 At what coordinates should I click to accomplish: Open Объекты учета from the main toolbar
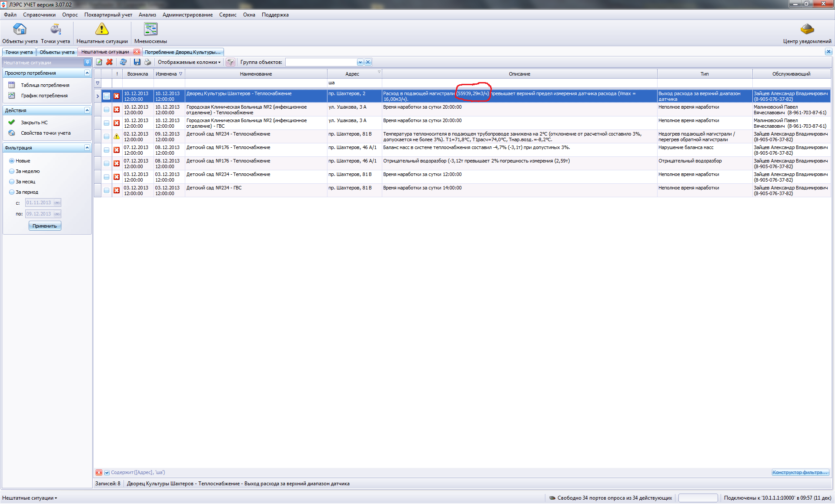[20, 33]
